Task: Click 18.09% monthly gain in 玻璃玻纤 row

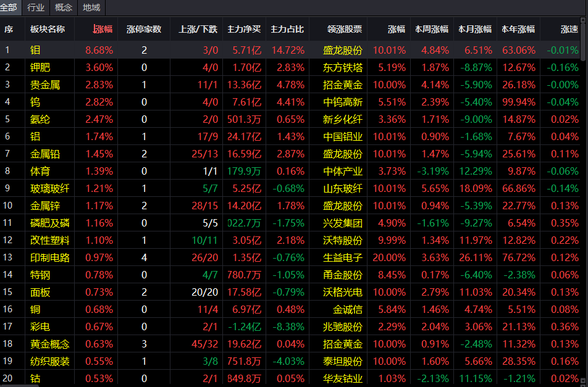Action: click(x=476, y=188)
